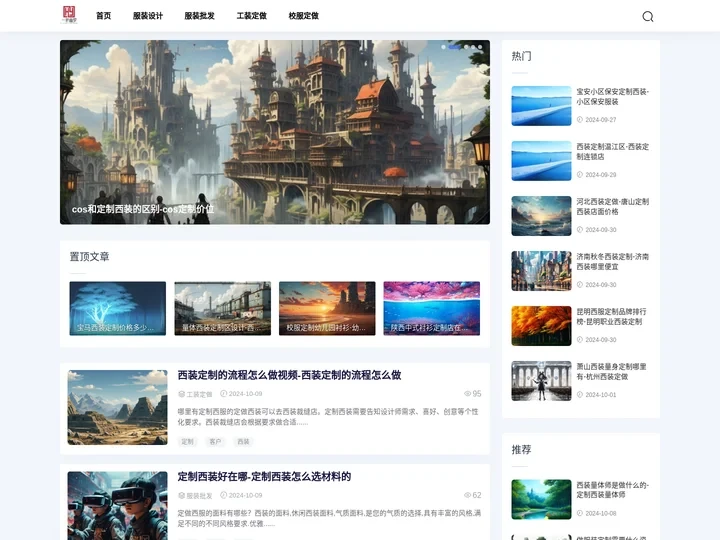Click thumbnail for 昆明西服定制品牌排行榜 article
This screenshot has height=540, width=720.
pyautogui.click(x=541, y=326)
